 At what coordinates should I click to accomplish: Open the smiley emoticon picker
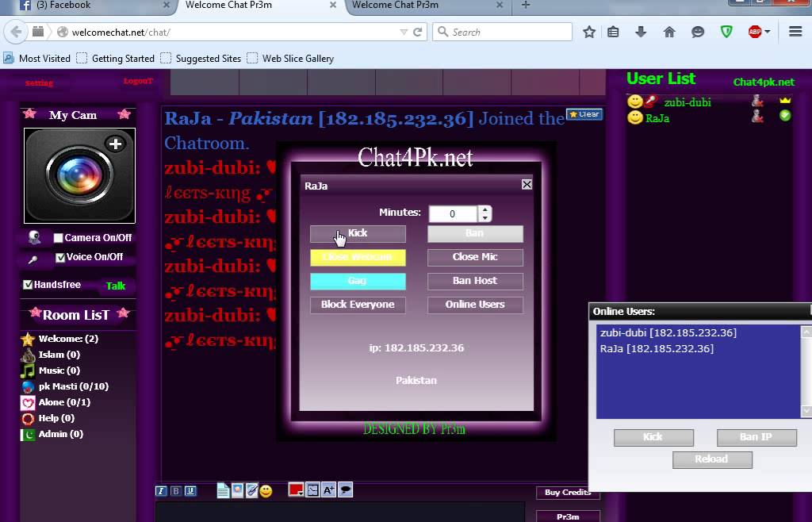[x=266, y=491]
